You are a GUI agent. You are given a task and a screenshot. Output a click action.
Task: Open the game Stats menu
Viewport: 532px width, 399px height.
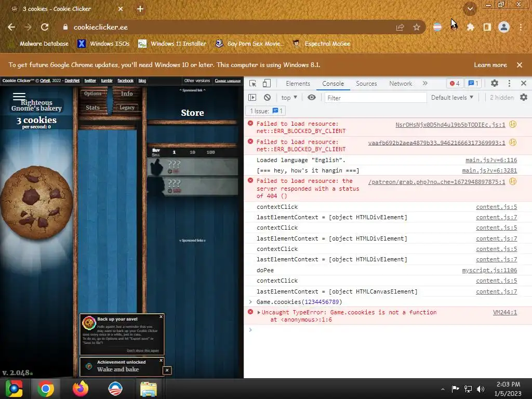pos(92,108)
